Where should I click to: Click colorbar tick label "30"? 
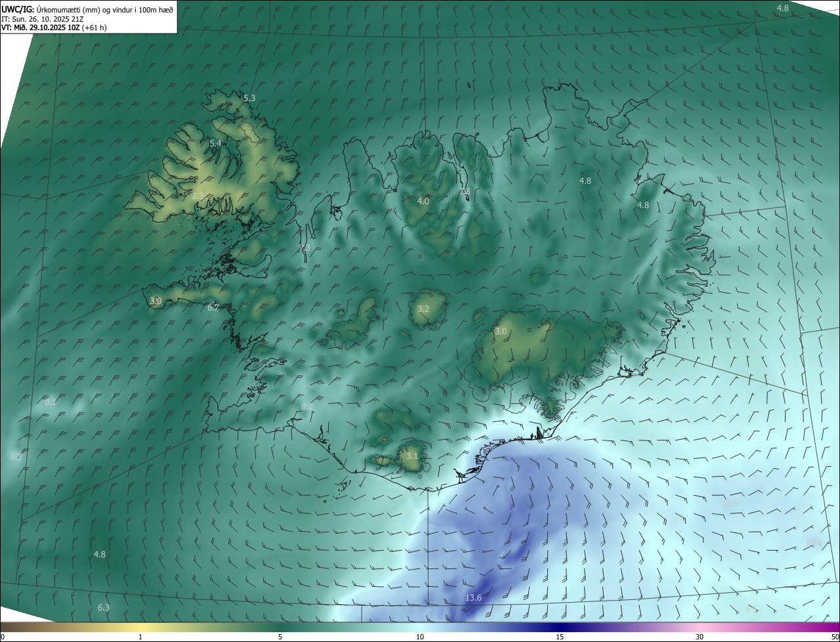(x=700, y=637)
